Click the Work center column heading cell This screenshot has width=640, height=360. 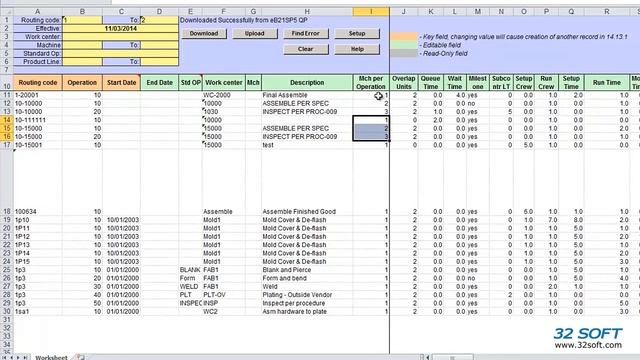point(224,82)
